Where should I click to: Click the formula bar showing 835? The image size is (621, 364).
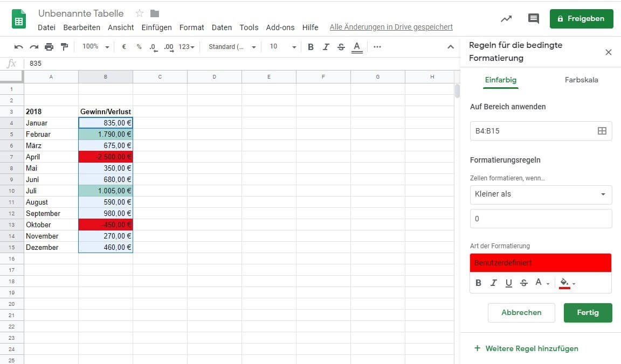pyautogui.click(x=241, y=64)
